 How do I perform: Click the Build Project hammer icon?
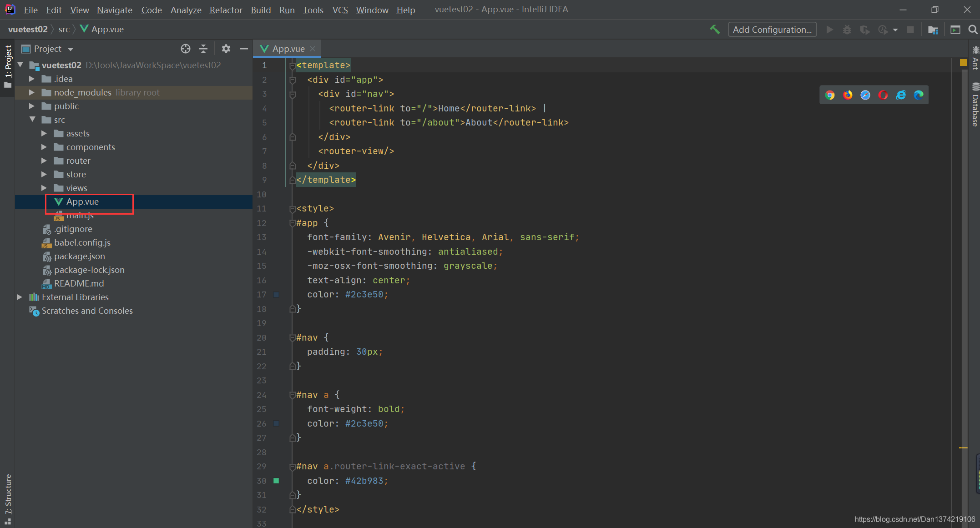tap(715, 30)
